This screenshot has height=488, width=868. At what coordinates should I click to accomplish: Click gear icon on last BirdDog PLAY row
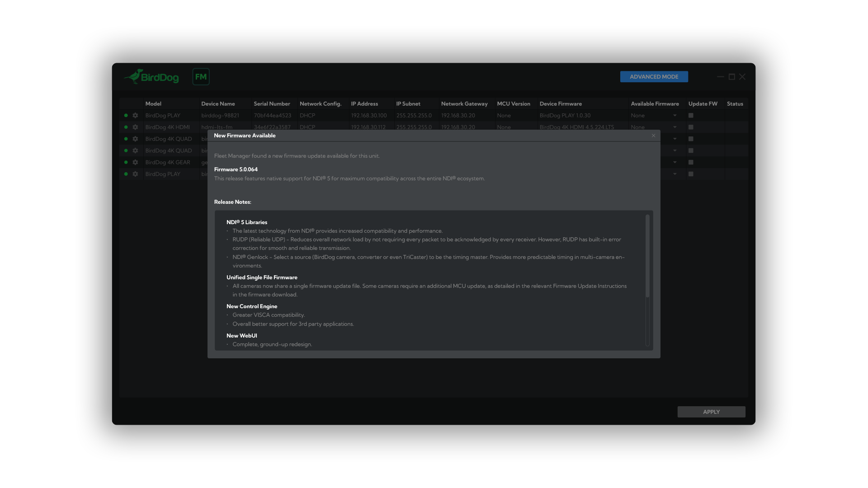[135, 174]
